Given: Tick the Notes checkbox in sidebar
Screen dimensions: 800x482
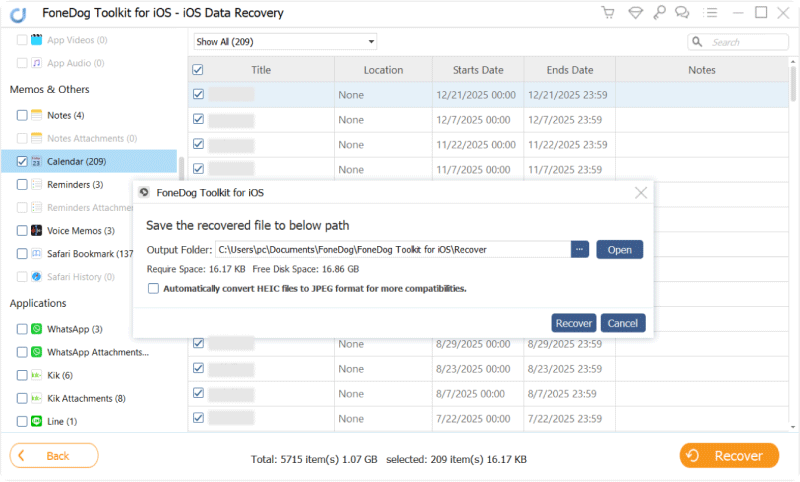Looking at the screenshot, I should [22, 115].
